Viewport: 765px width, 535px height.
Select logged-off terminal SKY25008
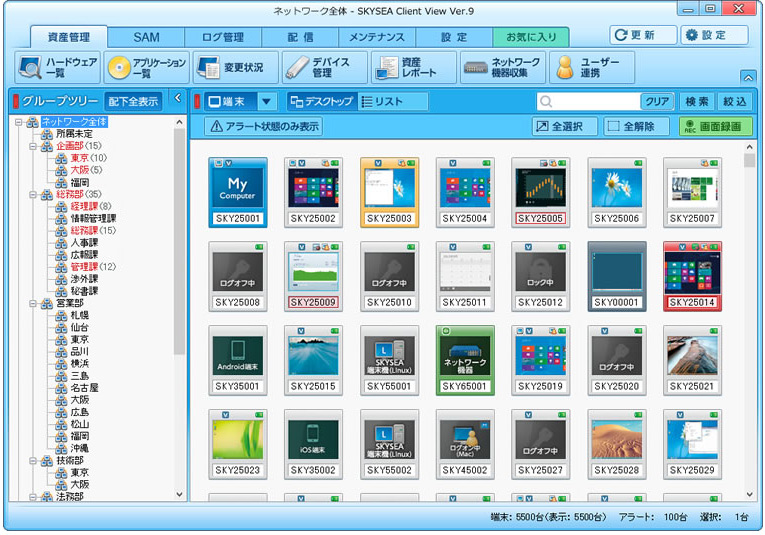coord(238,276)
